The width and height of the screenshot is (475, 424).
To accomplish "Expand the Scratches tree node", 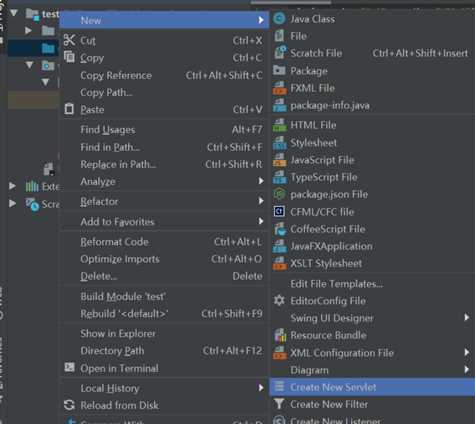I will pyautogui.click(x=12, y=203).
